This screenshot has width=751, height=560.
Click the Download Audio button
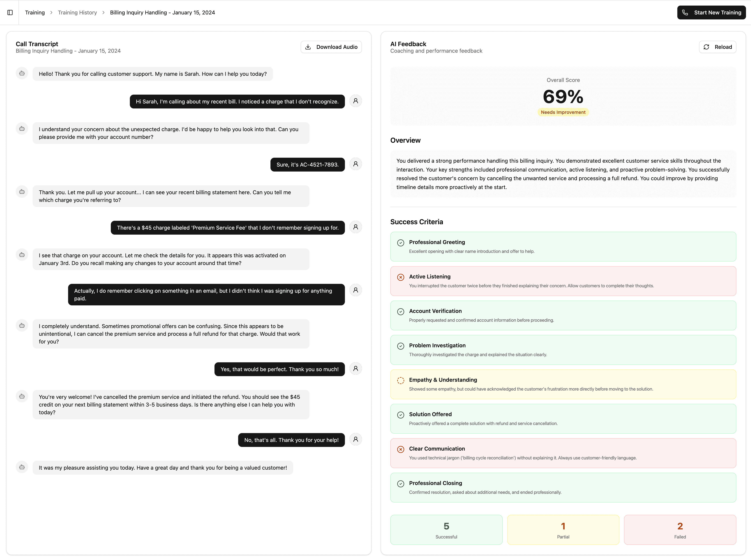[331, 47]
